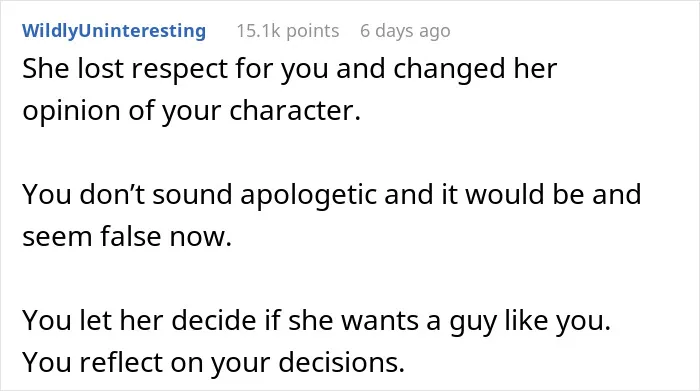Click the line 'You reflect on your decisions.'
Screen dimensions: 700x391
(x=213, y=362)
